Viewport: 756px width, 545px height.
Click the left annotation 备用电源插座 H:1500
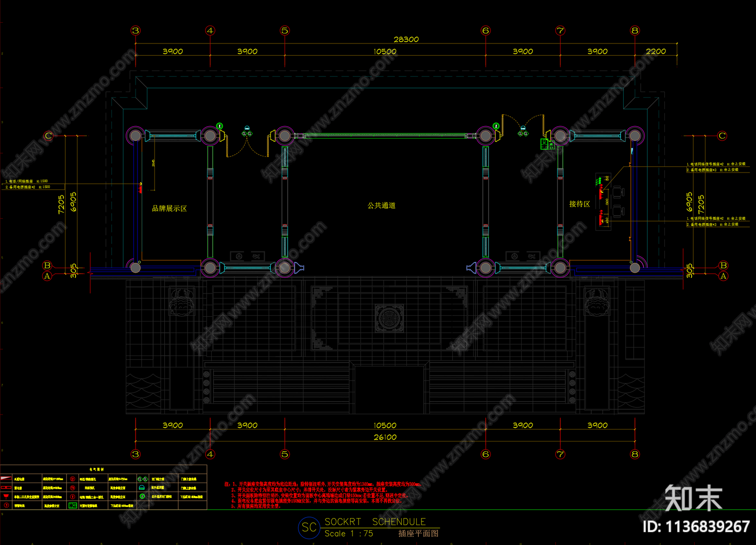tap(27, 187)
